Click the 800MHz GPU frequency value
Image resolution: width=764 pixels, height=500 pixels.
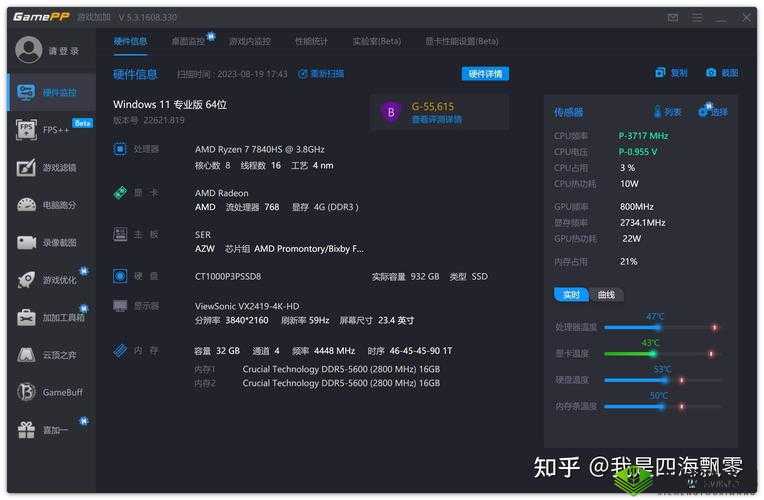[x=636, y=207]
